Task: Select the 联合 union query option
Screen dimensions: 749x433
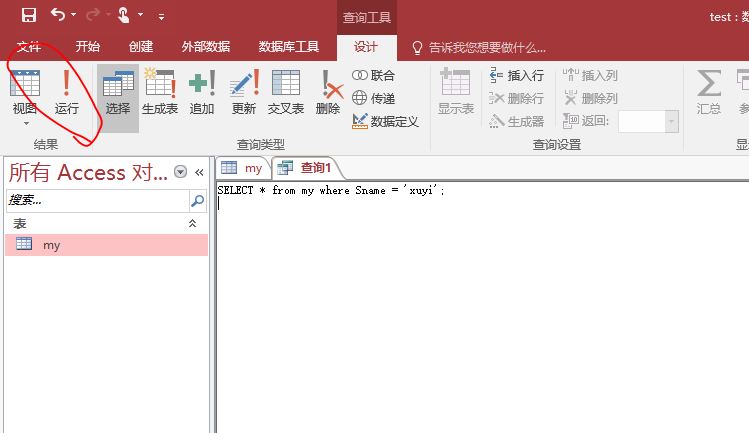Action: (374, 76)
